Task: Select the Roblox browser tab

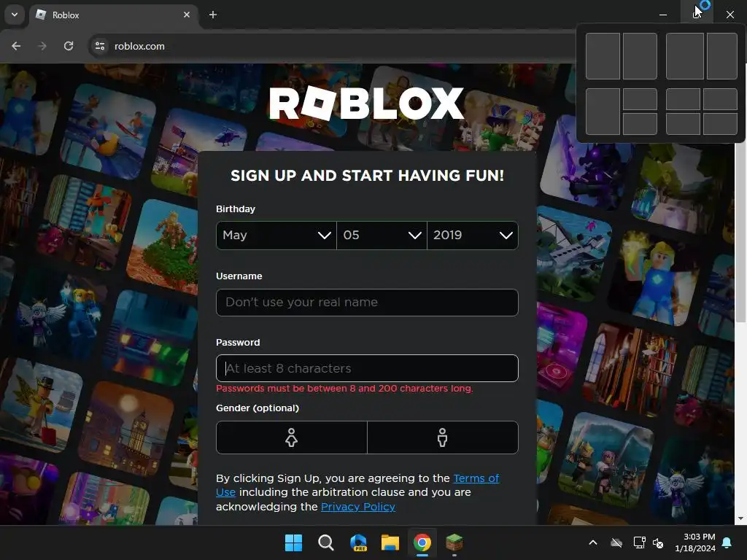Action: click(115, 15)
